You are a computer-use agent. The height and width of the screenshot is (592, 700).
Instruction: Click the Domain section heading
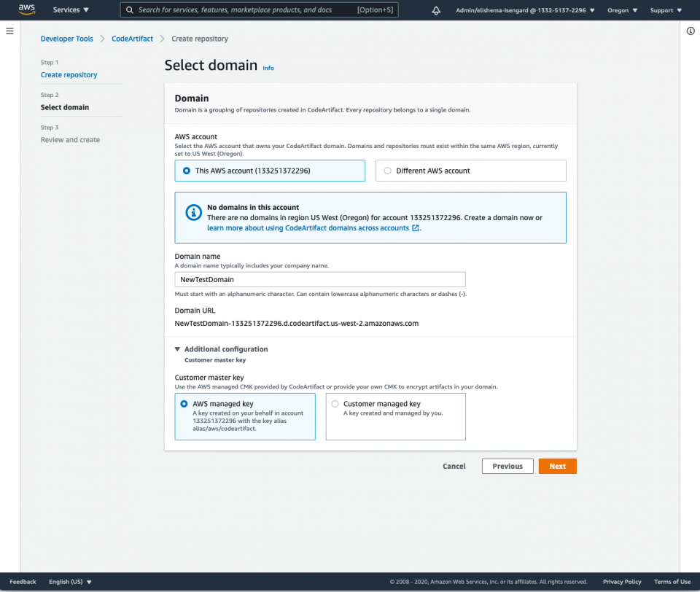click(192, 98)
